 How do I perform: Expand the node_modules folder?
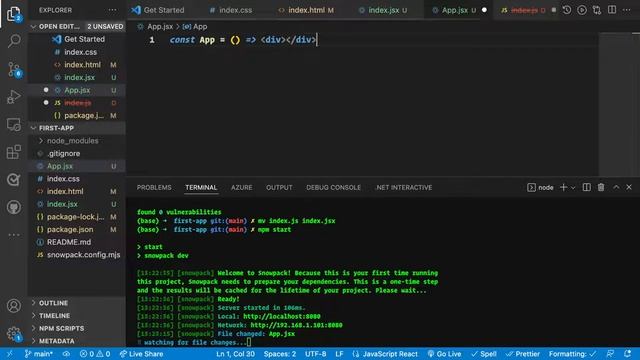point(72,141)
